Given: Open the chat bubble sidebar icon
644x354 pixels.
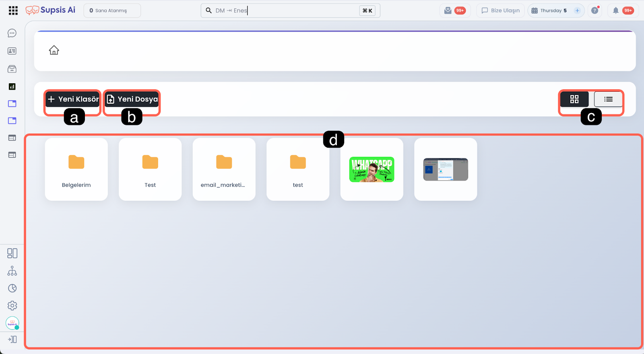Looking at the screenshot, I should pos(12,33).
